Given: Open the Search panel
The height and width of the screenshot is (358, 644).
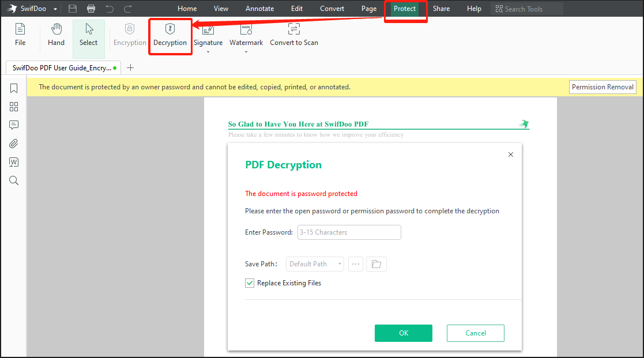Looking at the screenshot, I should pyautogui.click(x=14, y=180).
